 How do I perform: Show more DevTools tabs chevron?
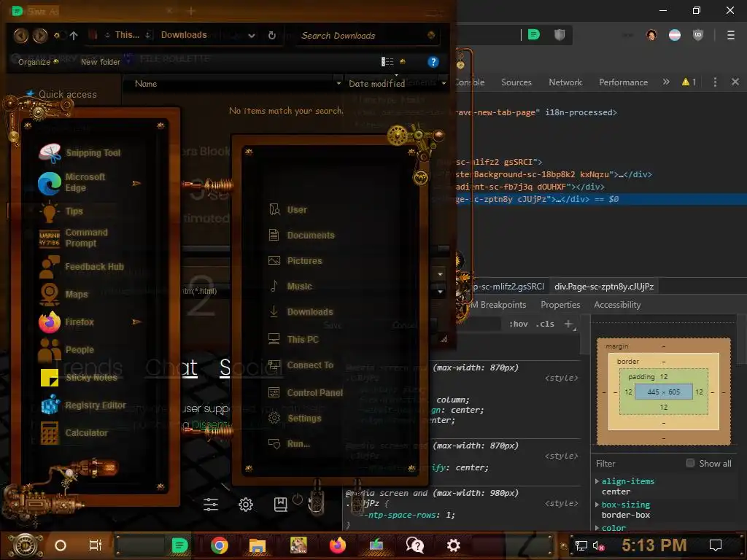click(x=666, y=82)
